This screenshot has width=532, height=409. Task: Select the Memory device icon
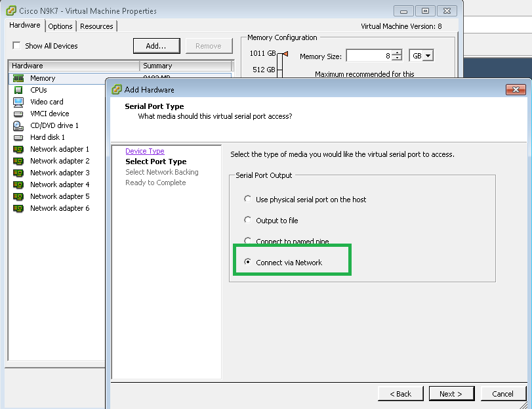tap(18, 78)
